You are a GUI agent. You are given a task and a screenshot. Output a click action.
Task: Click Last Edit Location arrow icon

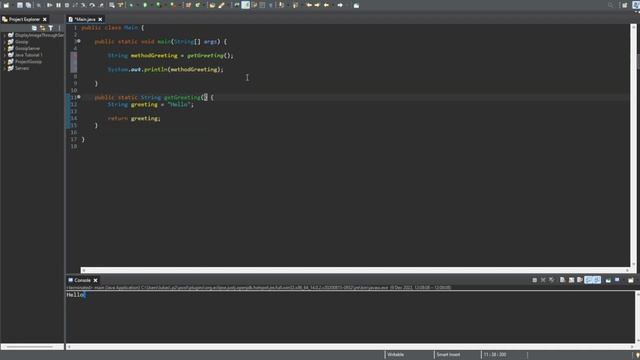[x=309, y=5]
